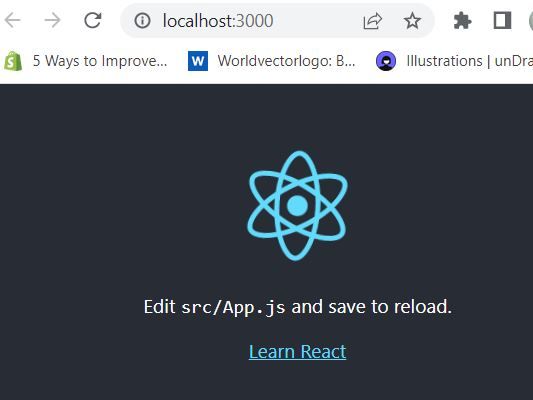The image size is (533, 400).
Task: Open the '5 Ways to Improve...' bookmark
Action: coord(86,61)
